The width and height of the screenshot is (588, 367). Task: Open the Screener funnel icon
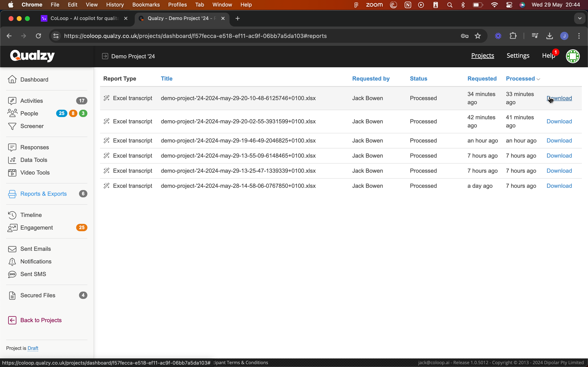[12, 126]
